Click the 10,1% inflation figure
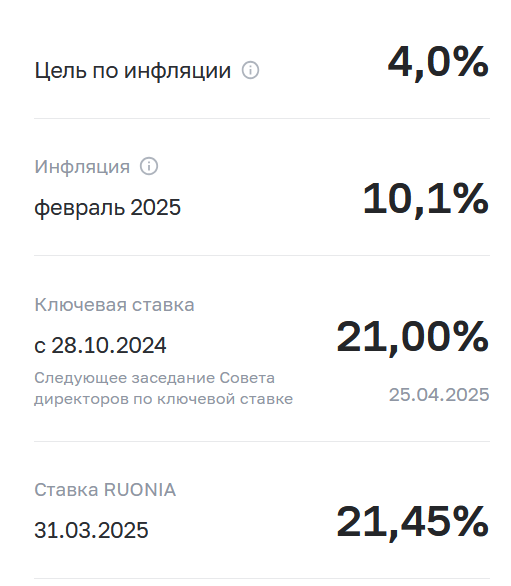The width and height of the screenshot is (511, 586). click(426, 200)
